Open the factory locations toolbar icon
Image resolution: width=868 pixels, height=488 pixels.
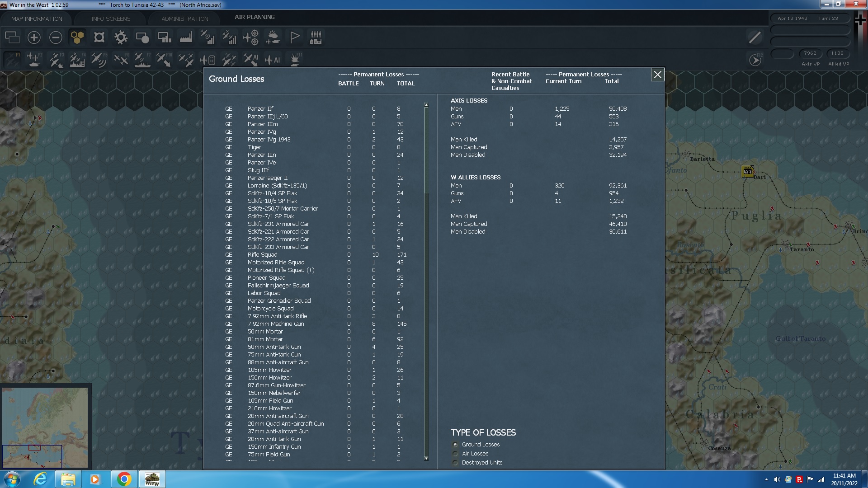(x=186, y=37)
